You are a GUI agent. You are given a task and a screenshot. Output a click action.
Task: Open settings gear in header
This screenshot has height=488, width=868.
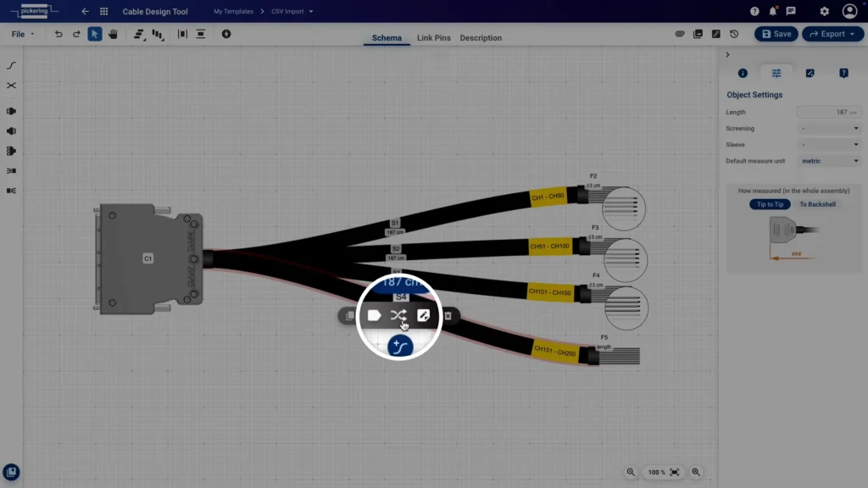[x=824, y=11]
